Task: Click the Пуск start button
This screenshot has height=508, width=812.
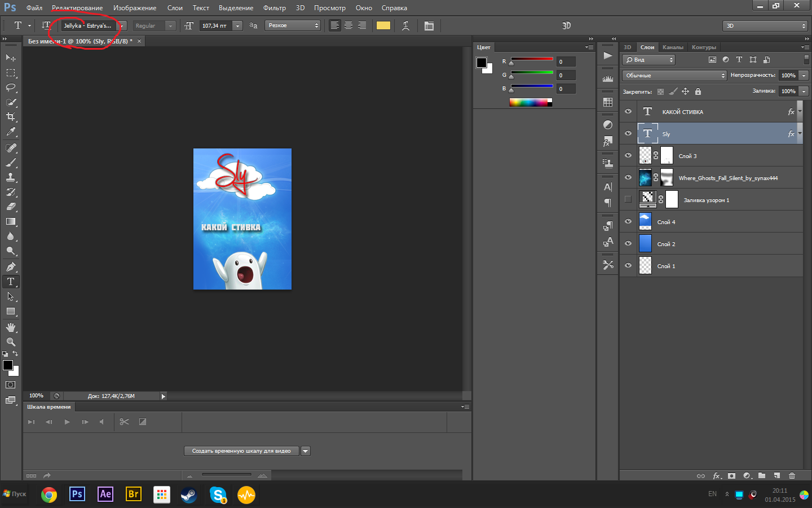Action: tap(15, 494)
